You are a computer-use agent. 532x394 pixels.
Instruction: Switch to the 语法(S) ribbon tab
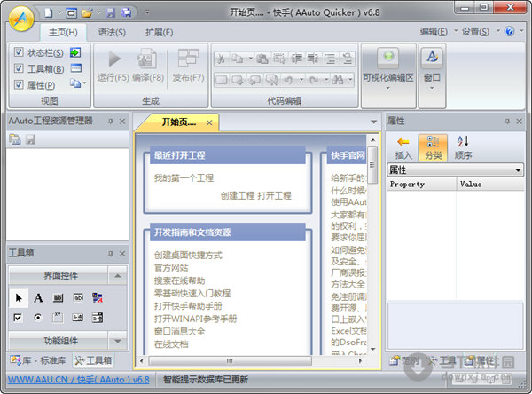112,32
